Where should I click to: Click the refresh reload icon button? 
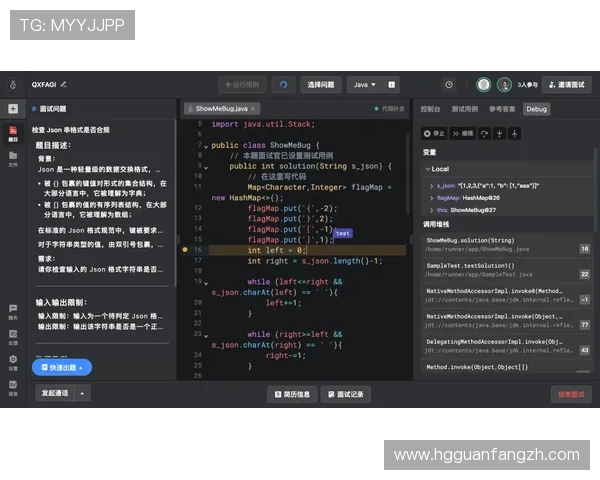pos(283,85)
